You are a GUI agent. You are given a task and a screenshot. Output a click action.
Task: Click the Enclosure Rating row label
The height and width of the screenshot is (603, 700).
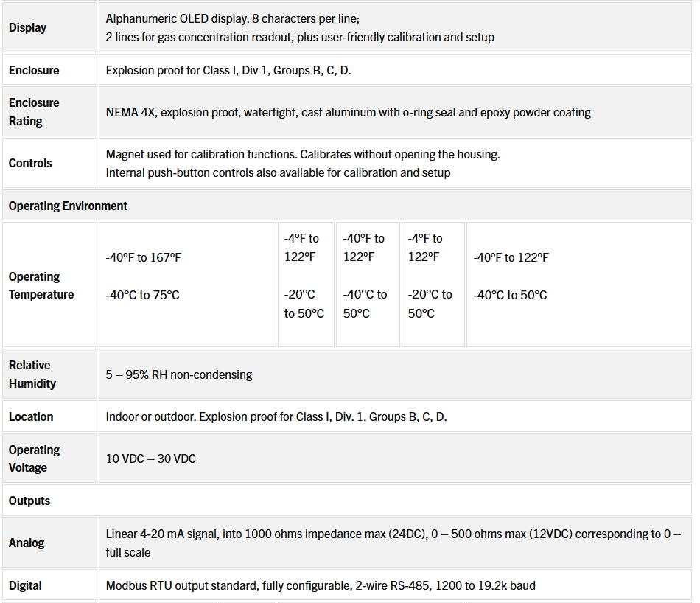pos(34,112)
